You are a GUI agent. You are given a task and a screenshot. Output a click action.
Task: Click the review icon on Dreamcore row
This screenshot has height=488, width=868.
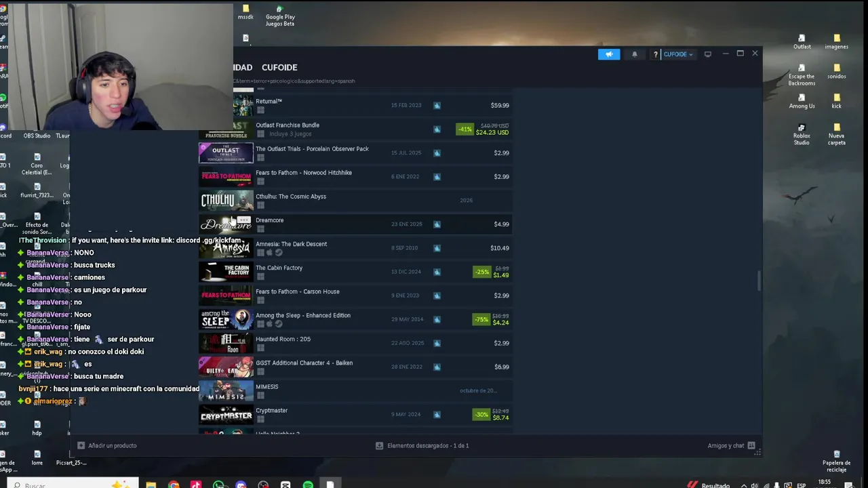[437, 224]
